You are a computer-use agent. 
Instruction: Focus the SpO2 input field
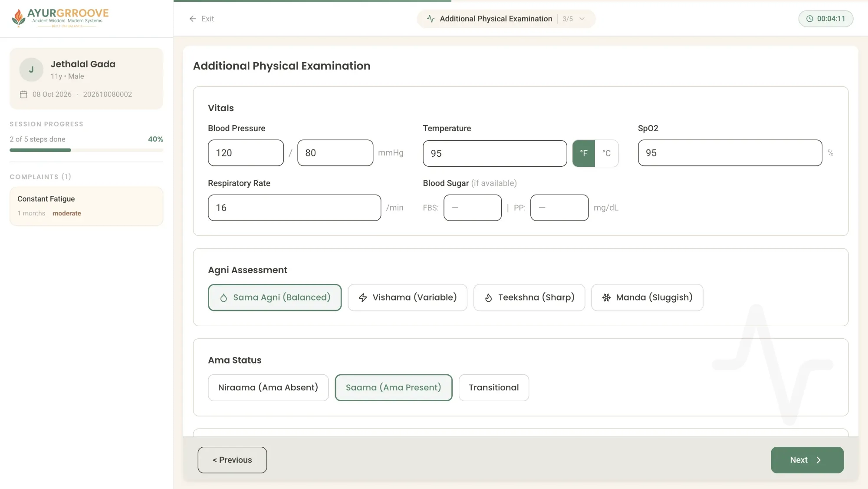(x=730, y=153)
